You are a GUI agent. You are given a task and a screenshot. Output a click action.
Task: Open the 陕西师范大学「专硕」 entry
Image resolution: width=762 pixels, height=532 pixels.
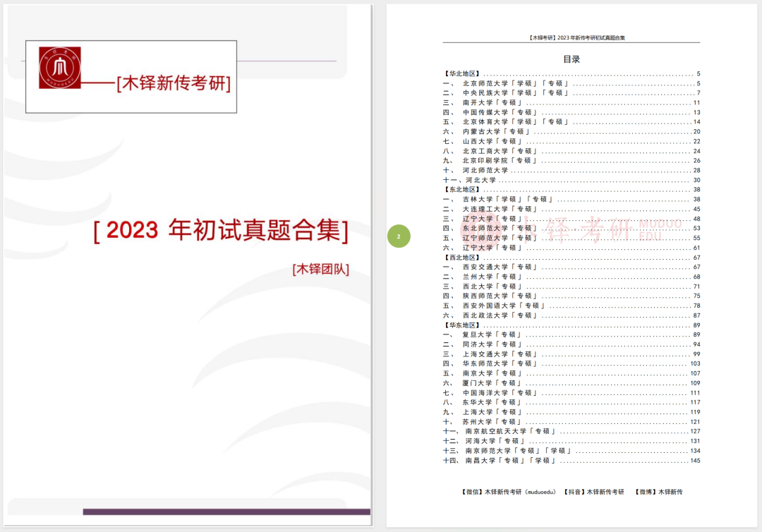pos(571,296)
